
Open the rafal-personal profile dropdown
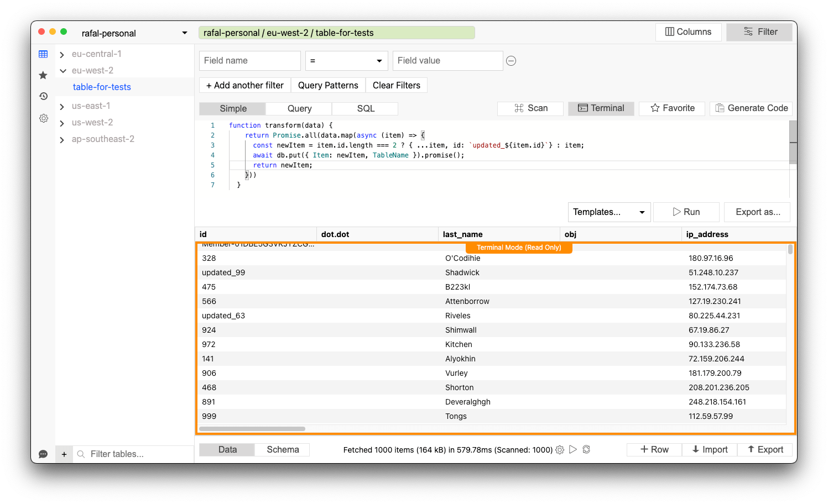134,33
